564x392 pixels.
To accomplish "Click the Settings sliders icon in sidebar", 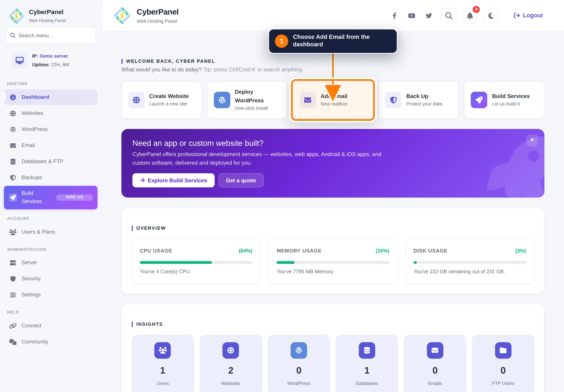I will [x=13, y=295].
